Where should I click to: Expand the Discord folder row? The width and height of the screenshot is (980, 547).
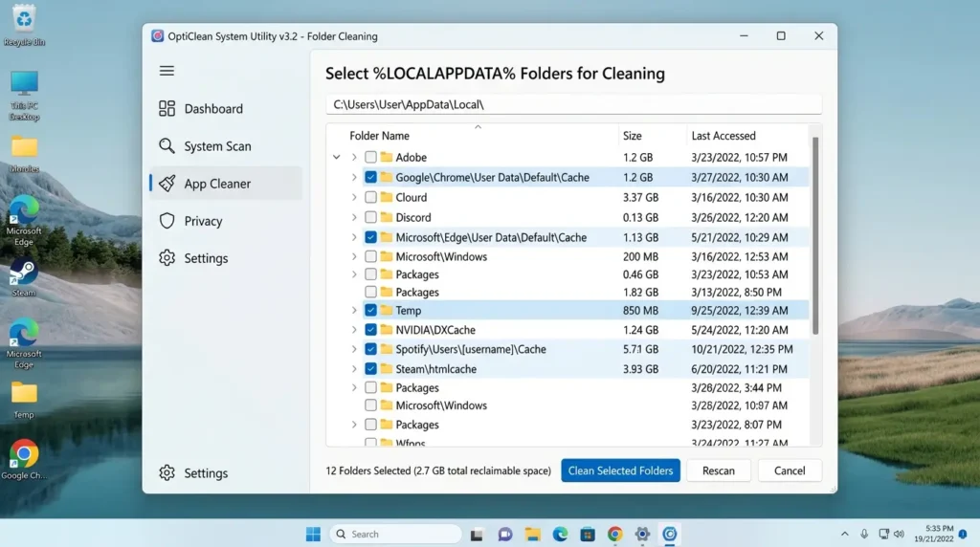pyautogui.click(x=354, y=217)
